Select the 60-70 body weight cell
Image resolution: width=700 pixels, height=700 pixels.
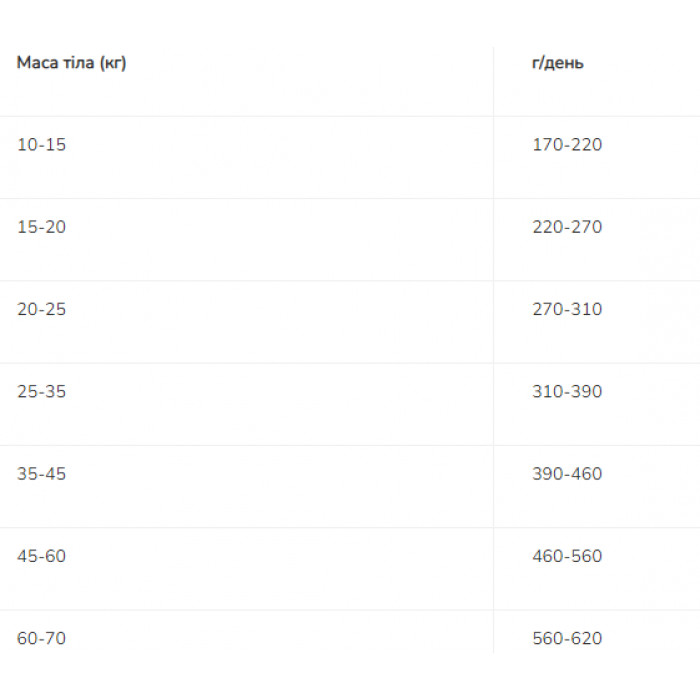[42, 637]
